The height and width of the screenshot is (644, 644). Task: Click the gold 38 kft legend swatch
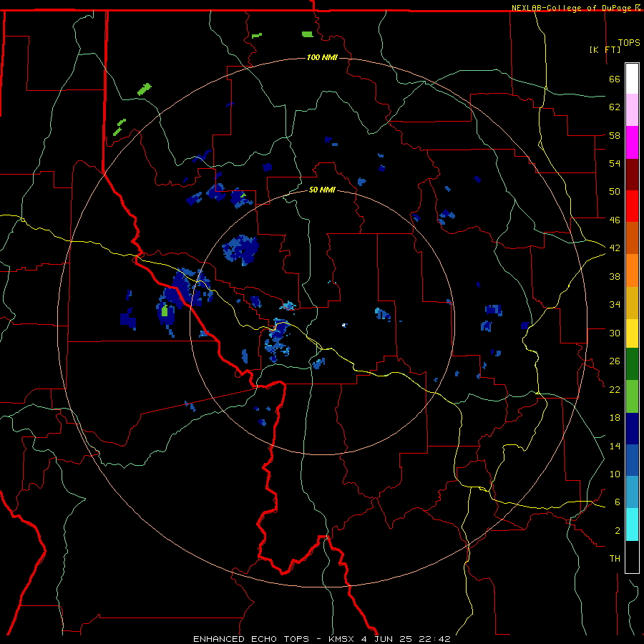coord(632,302)
